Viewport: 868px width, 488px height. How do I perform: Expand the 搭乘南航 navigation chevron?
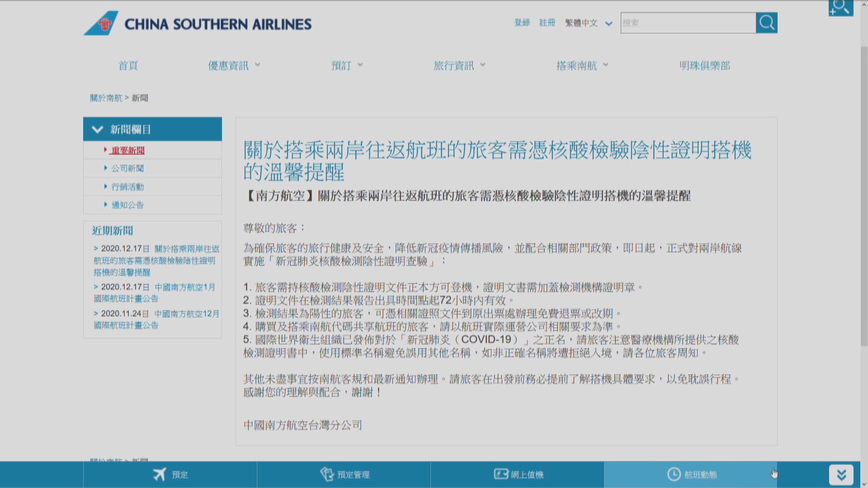tap(607, 65)
